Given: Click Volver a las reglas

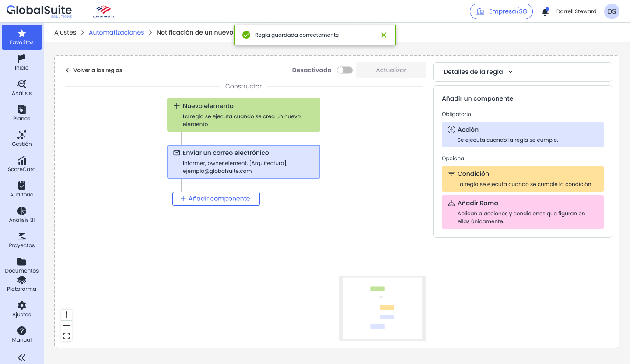Looking at the screenshot, I should click(x=94, y=70).
